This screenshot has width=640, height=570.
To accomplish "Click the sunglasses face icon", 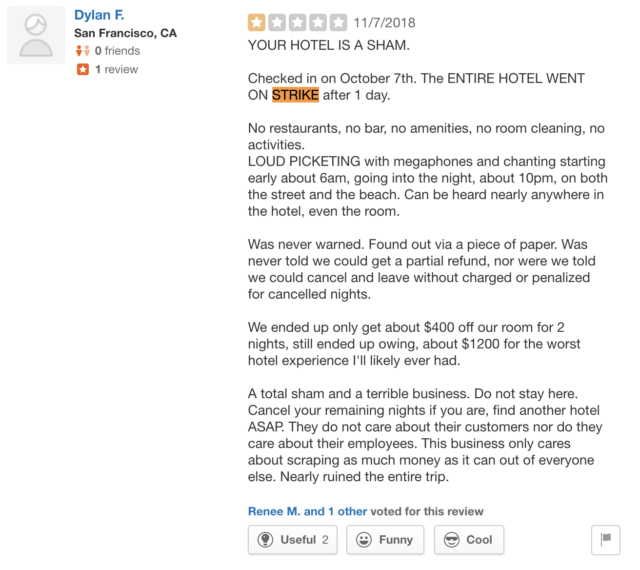I will 451,540.
